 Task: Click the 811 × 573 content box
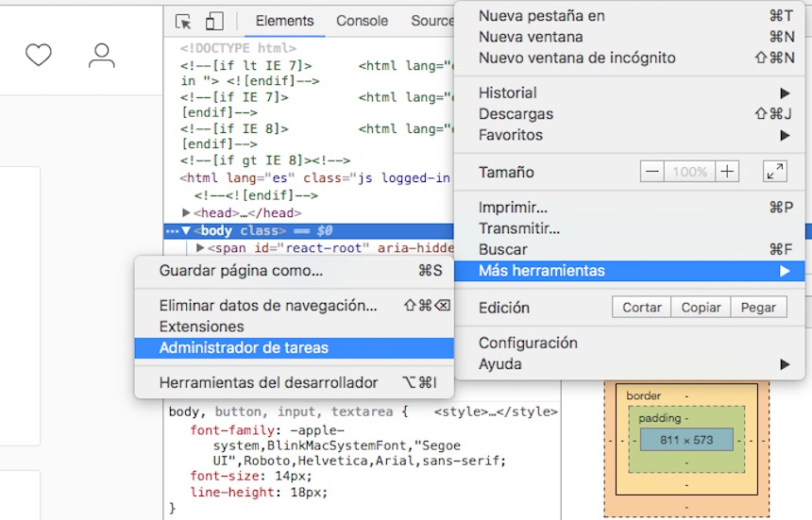(x=685, y=440)
